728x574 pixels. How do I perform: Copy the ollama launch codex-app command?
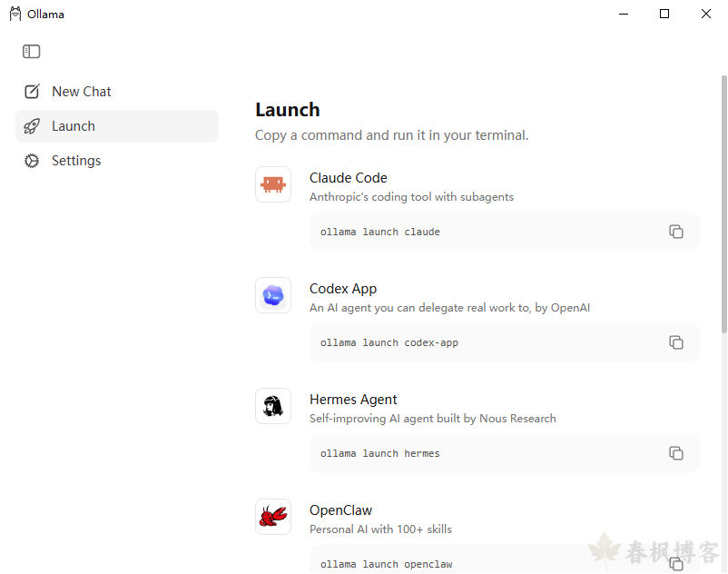pyautogui.click(x=676, y=342)
